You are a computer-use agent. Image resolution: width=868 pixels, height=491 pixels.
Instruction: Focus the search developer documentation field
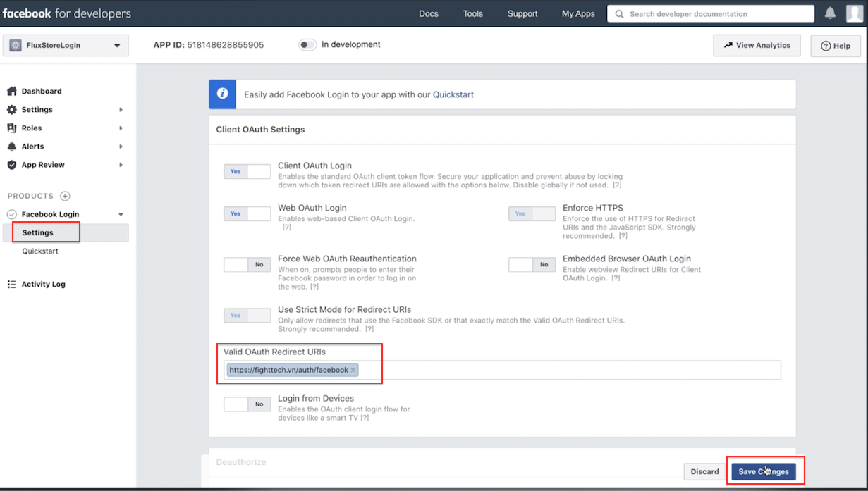tap(711, 13)
